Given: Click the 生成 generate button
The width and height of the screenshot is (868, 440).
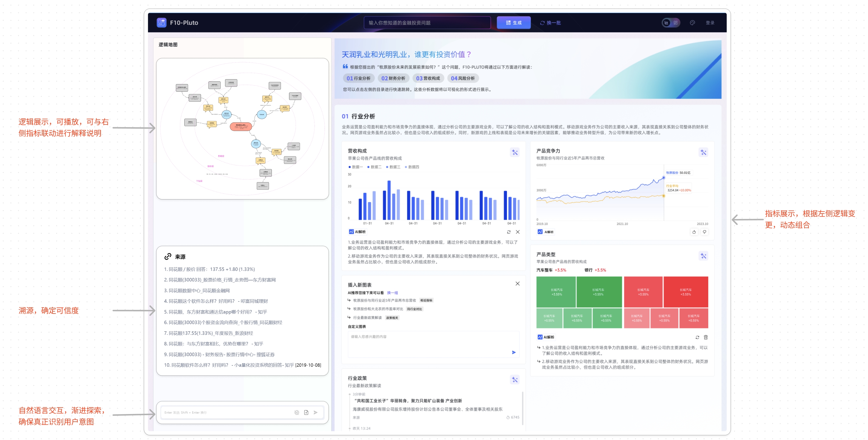Looking at the screenshot, I should (x=513, y=23).
